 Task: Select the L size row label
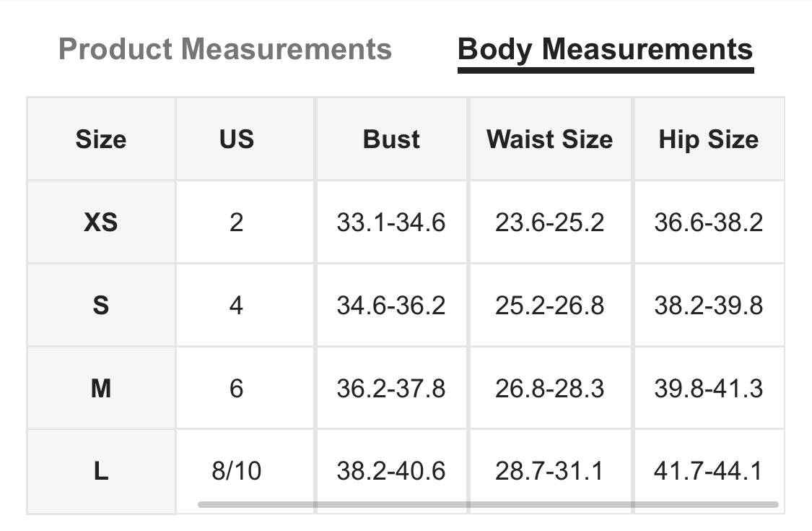(x=101, y=471)
